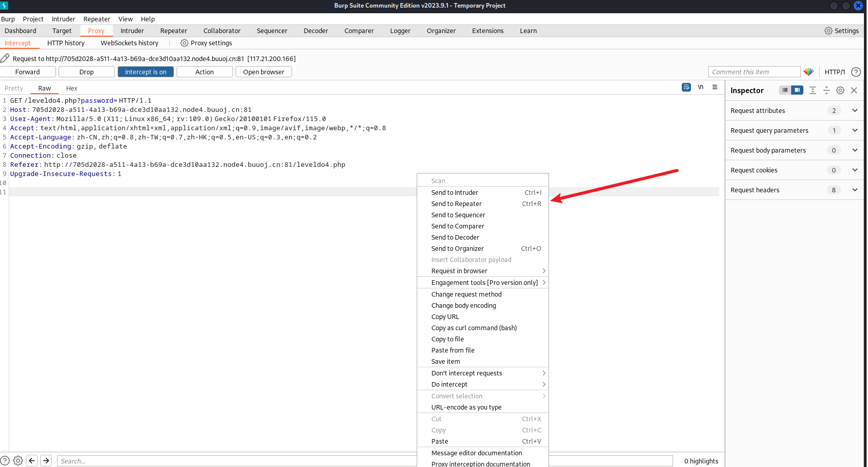Choose Copy as curl command (bash)
The height and width of the screenshot is (467, 868).
[x=483, y=328]
